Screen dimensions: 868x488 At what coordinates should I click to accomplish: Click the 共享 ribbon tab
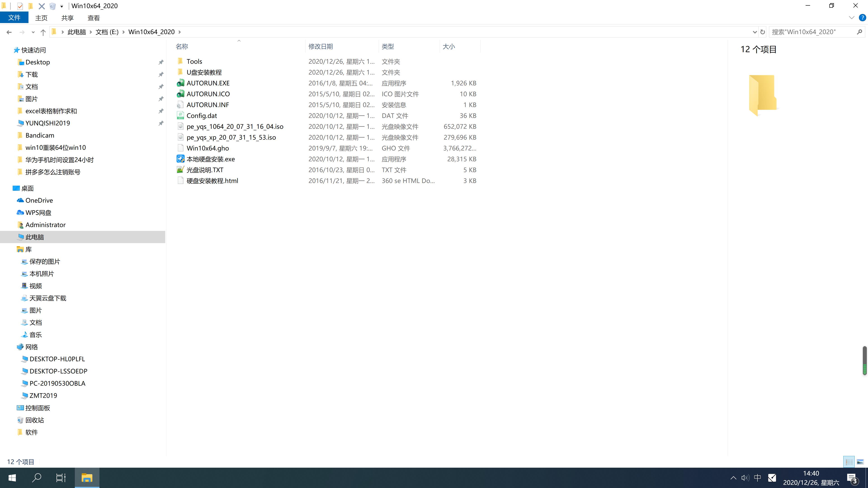pyautogui.click(x=67, y=18)
